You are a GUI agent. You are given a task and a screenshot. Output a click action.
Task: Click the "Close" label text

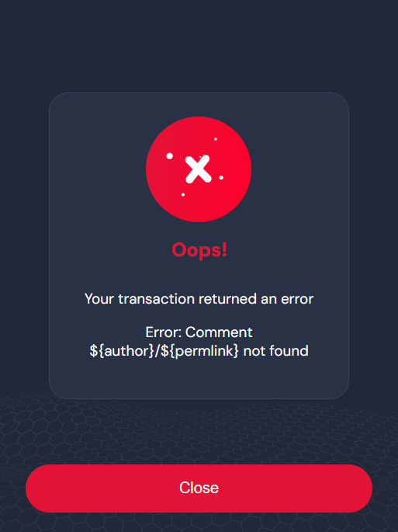click(x=199, y=488)
